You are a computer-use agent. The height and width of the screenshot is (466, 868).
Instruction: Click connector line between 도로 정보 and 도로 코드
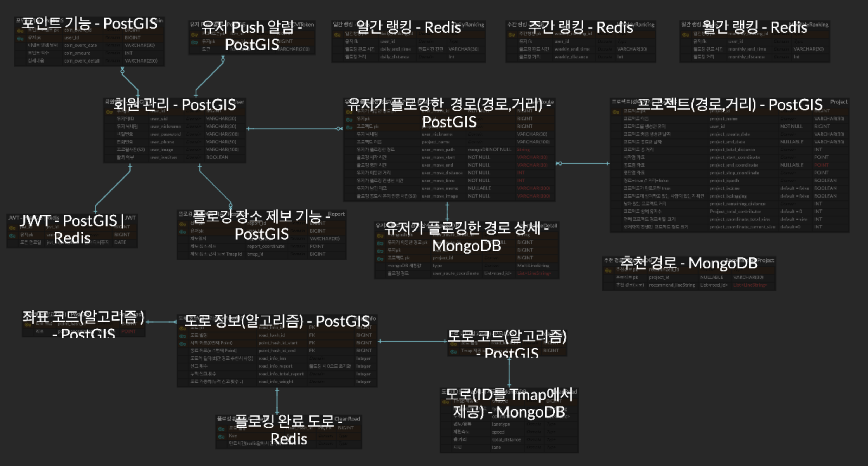412,341
